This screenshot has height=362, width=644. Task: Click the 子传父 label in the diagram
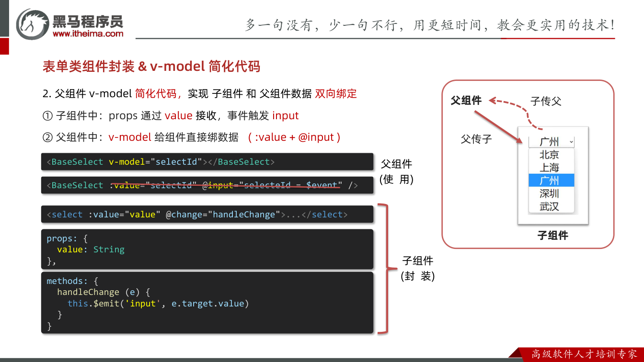pyautogui.click(x=546, y=101)
